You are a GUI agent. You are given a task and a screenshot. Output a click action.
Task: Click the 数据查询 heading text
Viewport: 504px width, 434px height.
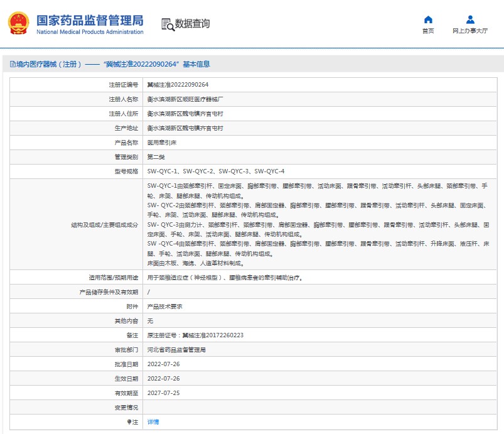click(x=192, y=23)
